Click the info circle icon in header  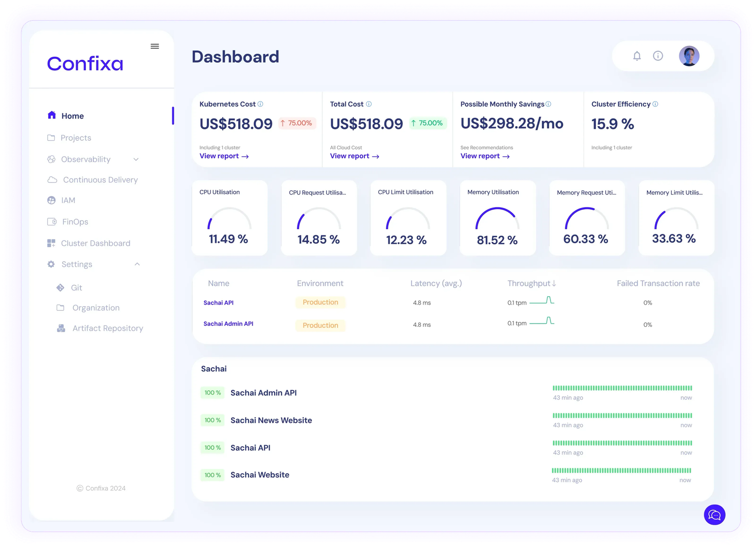[658, 56]
